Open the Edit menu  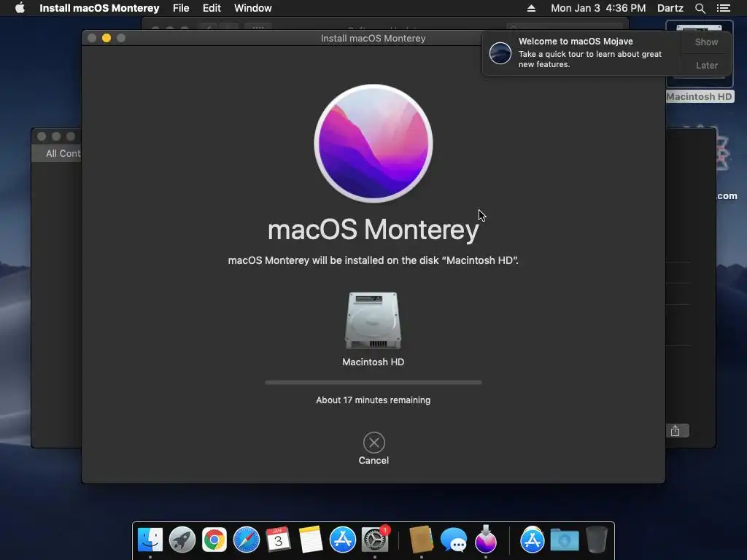212,8
